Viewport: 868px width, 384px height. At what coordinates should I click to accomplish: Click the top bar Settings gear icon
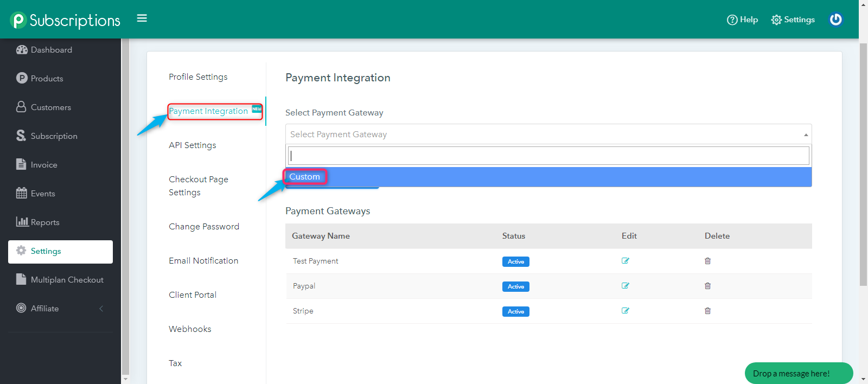click(x=777, y=20)
